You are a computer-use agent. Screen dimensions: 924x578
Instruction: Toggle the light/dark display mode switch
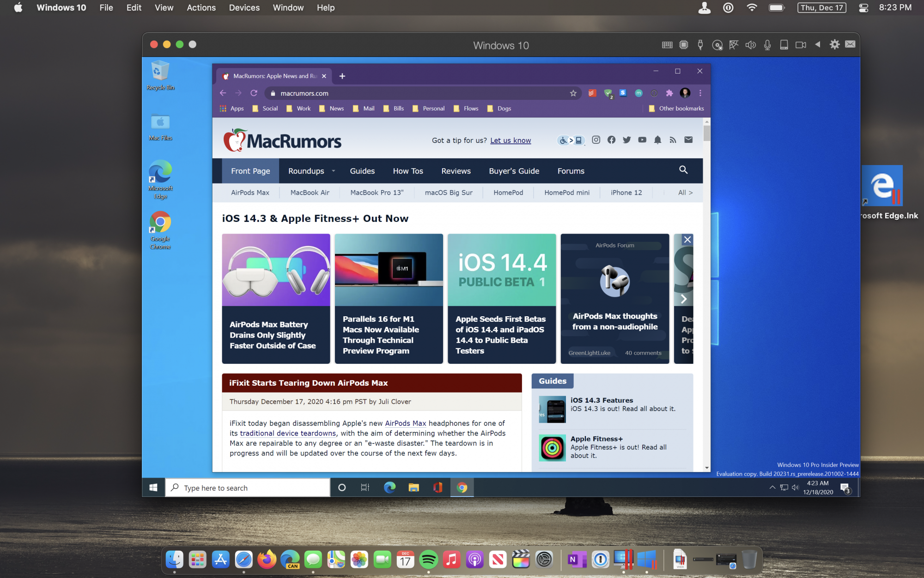click(x=571, y=140)
